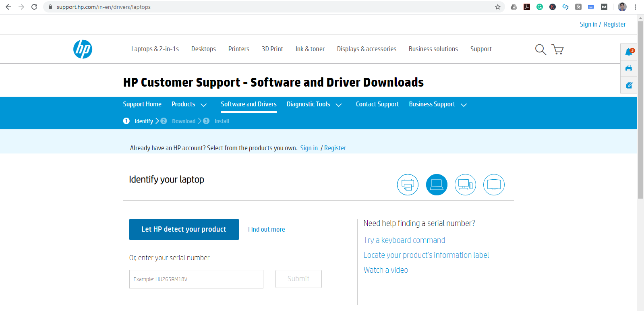Bookmark this page with the star icon
Viewport: 644px width, 311px height.
[x=498, y=7]
